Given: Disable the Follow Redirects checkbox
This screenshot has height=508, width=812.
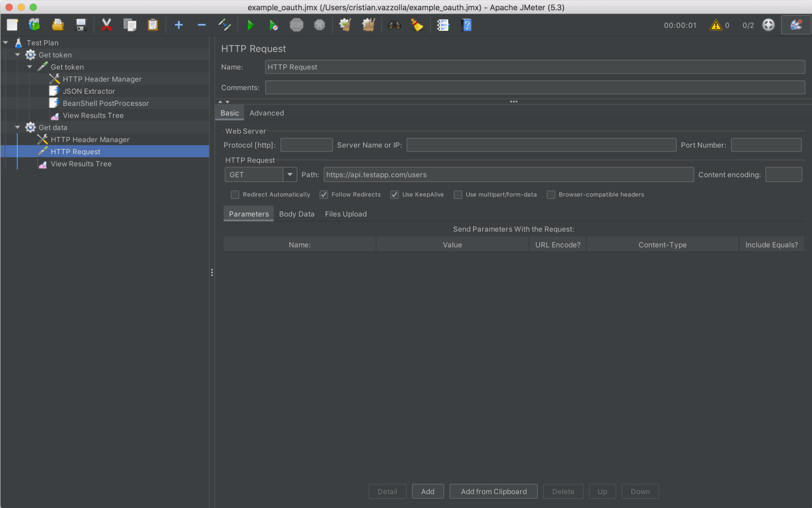Looking at the screenshot, I should [x=324, y=194].
